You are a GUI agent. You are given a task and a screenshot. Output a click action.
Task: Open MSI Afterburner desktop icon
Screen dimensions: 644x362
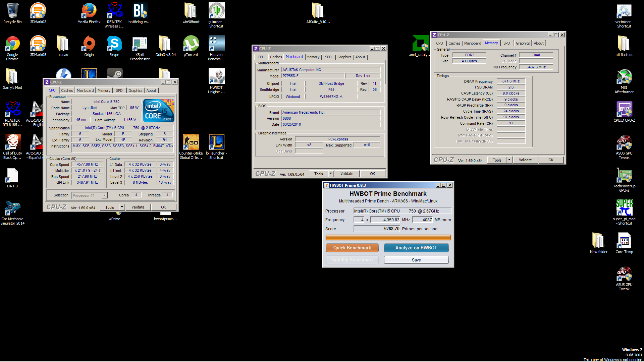click(x=624, y=81)
